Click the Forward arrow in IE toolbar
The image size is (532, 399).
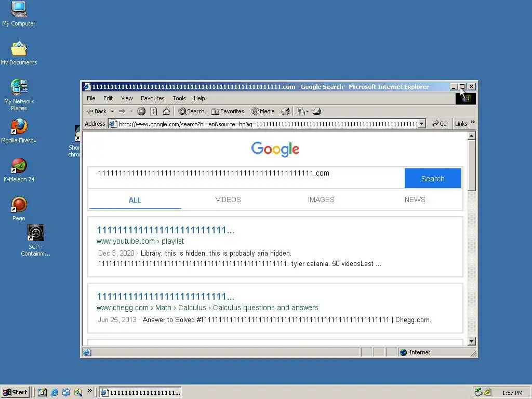coord(122,111)
